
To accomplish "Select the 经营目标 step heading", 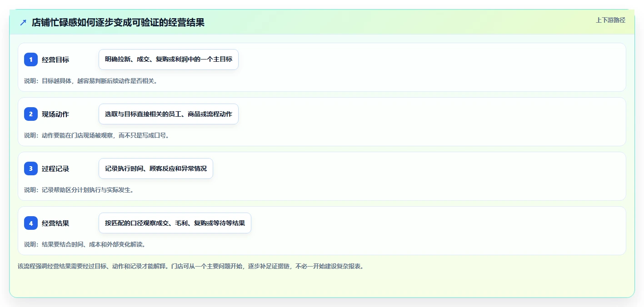I will (55, 59).
